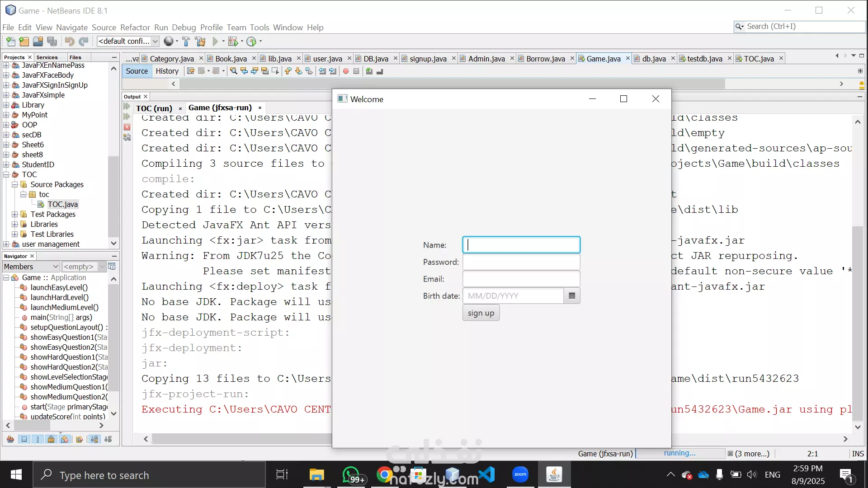Screen dimensions: 868x488
Task: Click the Last Edit icon in editor toolbar
Action: [x=191, y=71]
